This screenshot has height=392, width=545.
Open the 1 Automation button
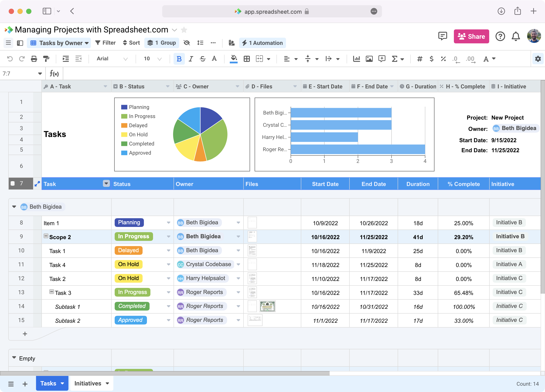(262, 43)
